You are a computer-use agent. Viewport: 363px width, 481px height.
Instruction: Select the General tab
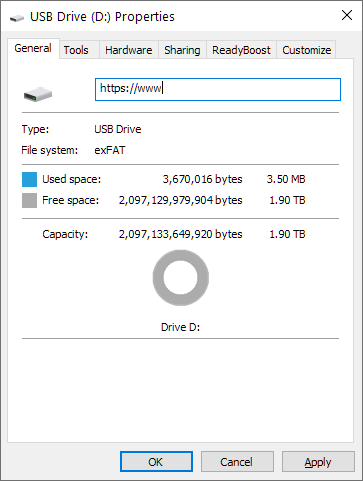click(33, 49)
